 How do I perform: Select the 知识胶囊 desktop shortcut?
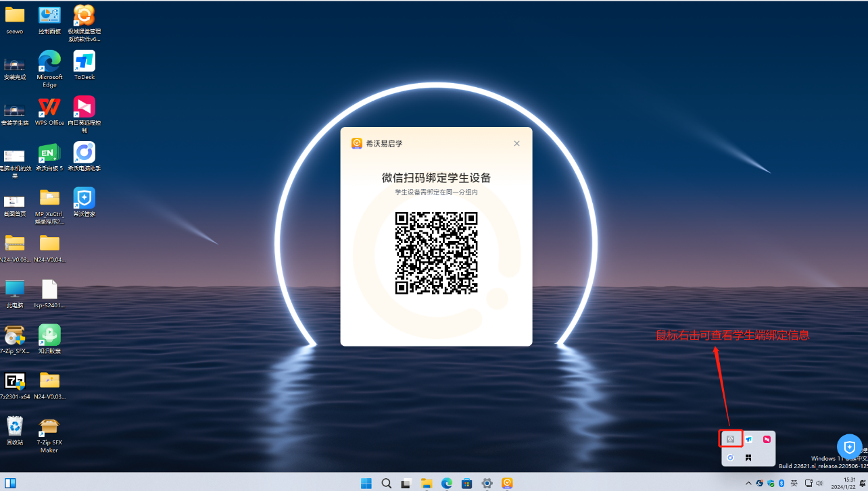pyautogui.click(x=49, y=339)
